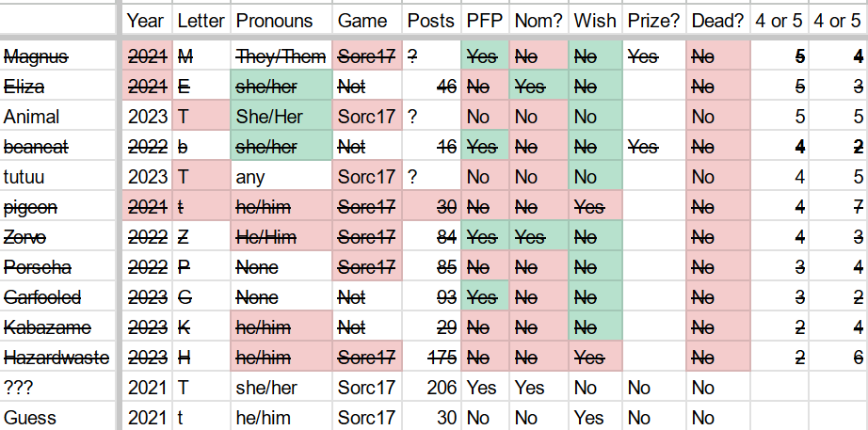
Task: Click the Prize? column header
Action: pos(654,21)
